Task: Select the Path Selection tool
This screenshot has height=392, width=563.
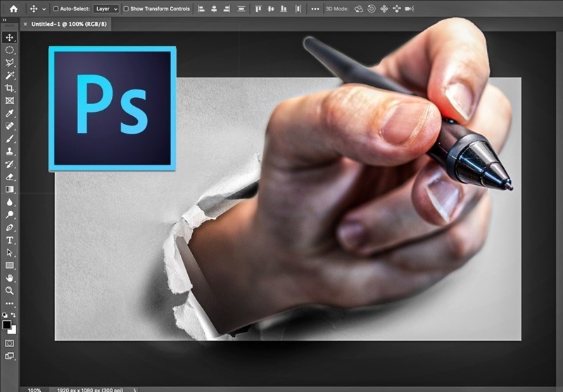Action: click(x=9, y=253)
